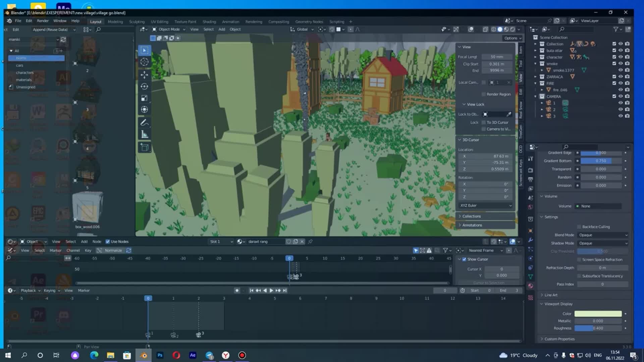Choose the 3D Cursor tool
Image resolution: width=644 pixels, height=362 pixels.
coord(144,62)
